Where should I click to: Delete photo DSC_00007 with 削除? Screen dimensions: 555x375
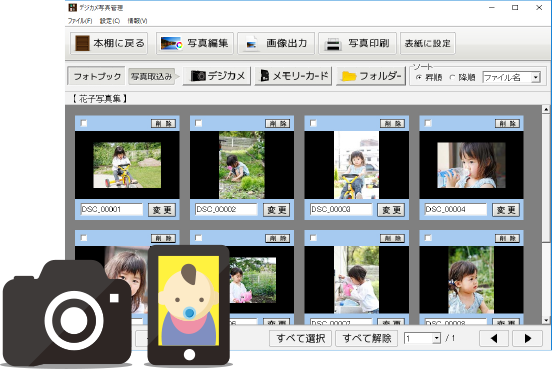coord(393,238)
